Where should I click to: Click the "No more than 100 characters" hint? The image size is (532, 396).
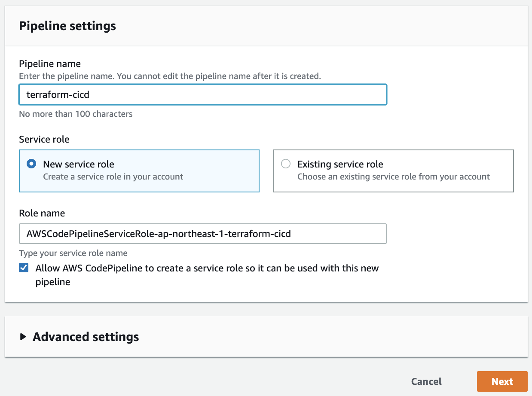[x=76, y=114]
